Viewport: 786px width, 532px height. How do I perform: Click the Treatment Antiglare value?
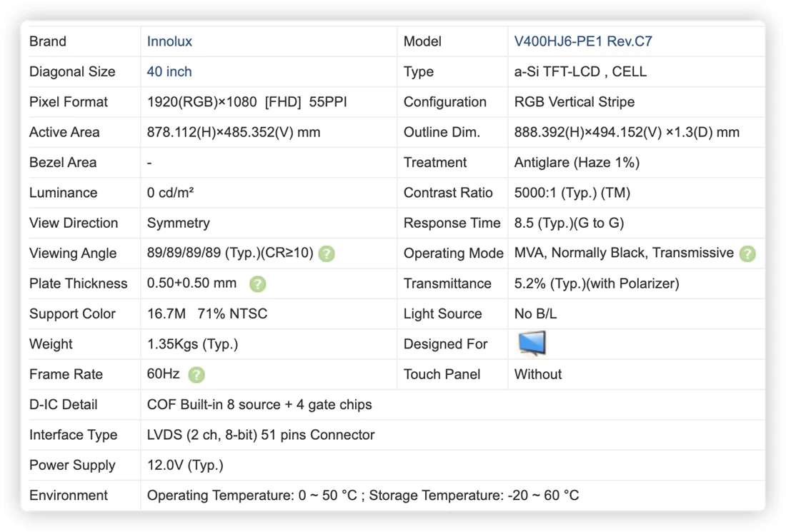coord(577,162)
